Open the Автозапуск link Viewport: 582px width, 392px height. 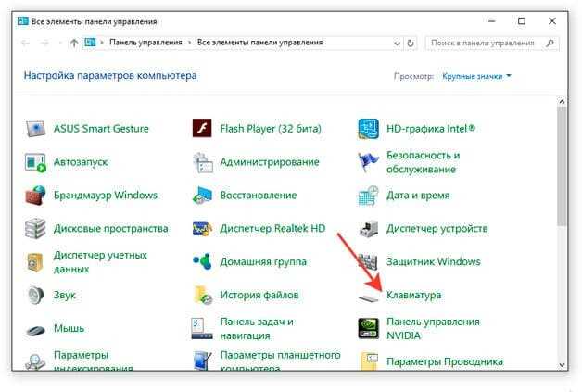coord(81,162)
